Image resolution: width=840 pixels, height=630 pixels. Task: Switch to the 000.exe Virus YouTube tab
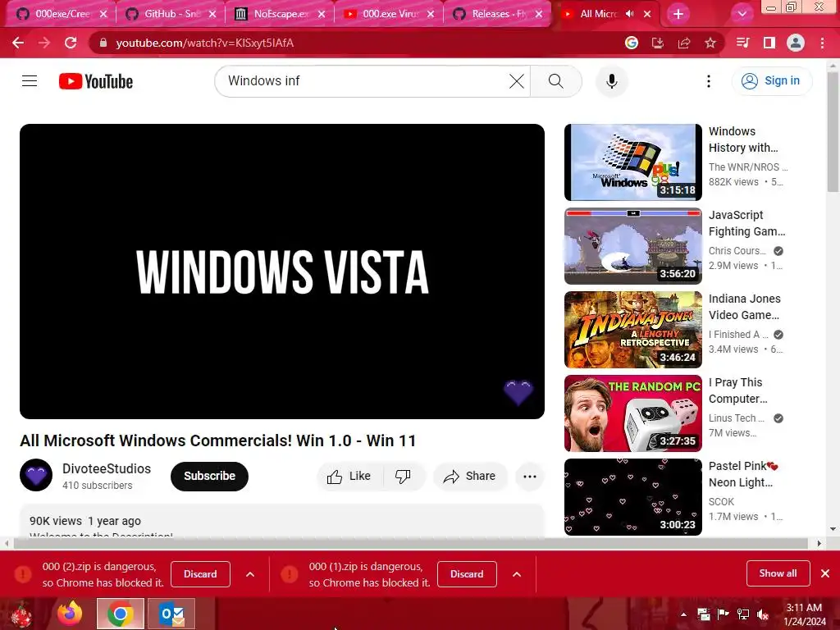coord(389,14)
